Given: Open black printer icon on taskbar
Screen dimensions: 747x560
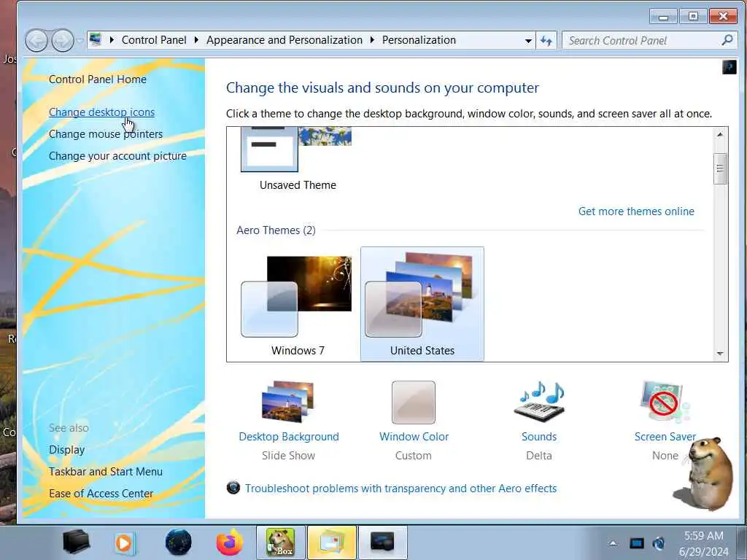Looking at the screenshot, I should [76, 542].
